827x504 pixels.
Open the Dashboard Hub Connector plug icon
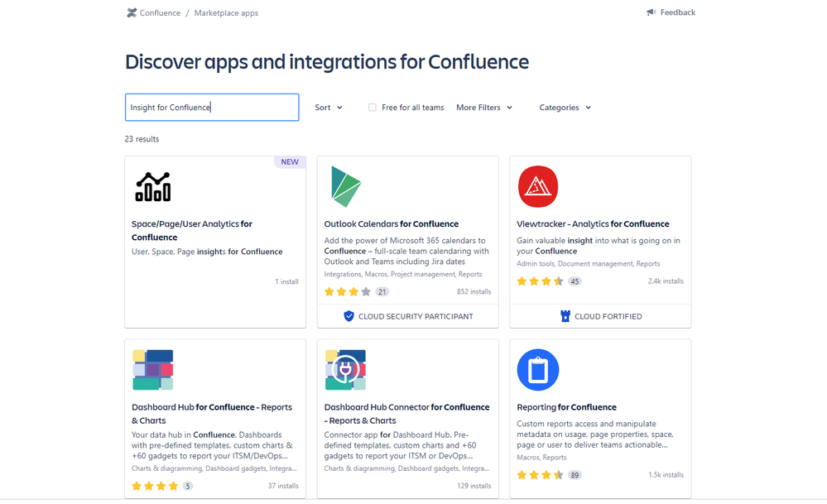tap(345, 370)
